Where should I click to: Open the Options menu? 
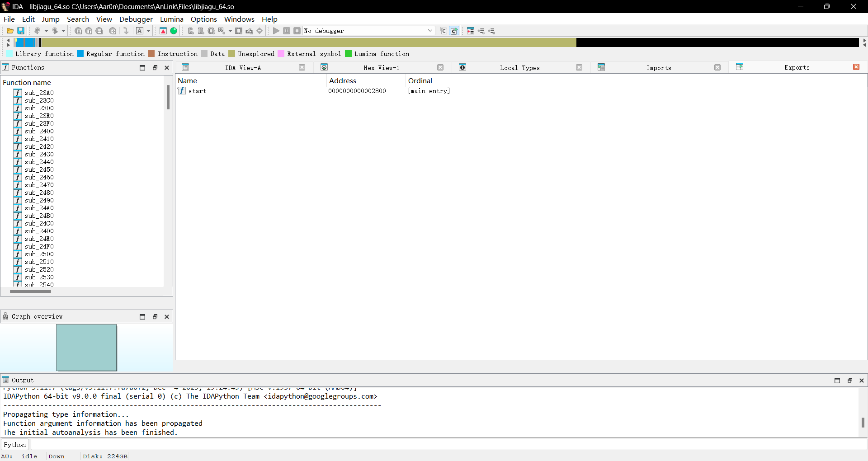(x=204, y=19)
